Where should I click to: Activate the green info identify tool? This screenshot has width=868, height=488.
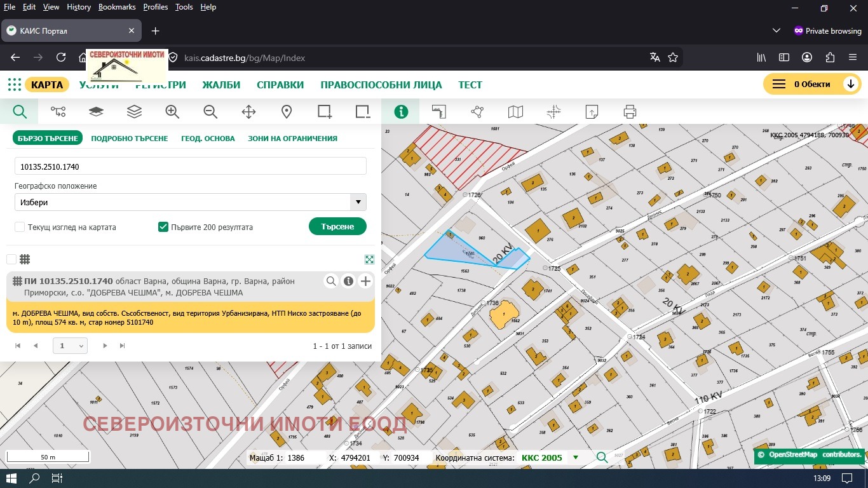401,112
